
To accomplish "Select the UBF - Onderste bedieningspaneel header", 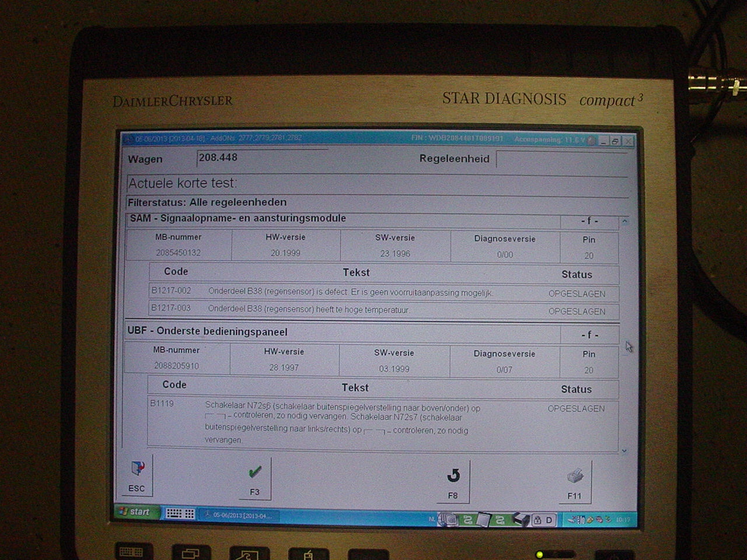I will pos(342,332).
